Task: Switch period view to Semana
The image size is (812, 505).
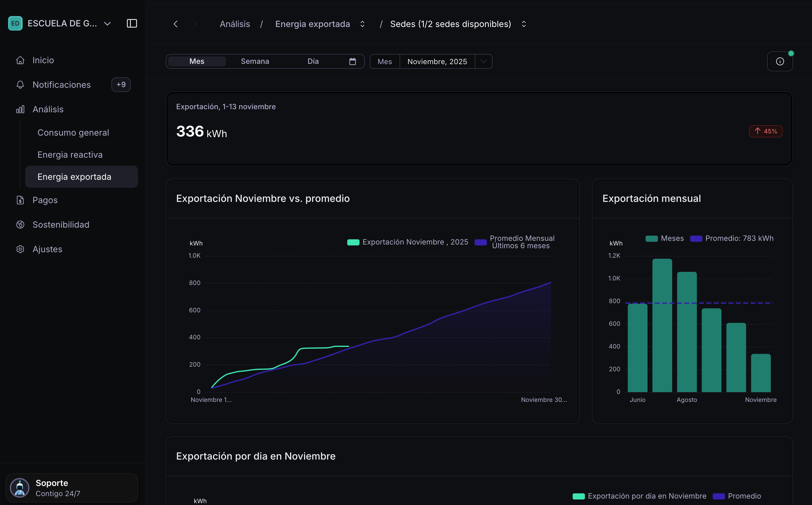Action: click(x=255, y=61)
